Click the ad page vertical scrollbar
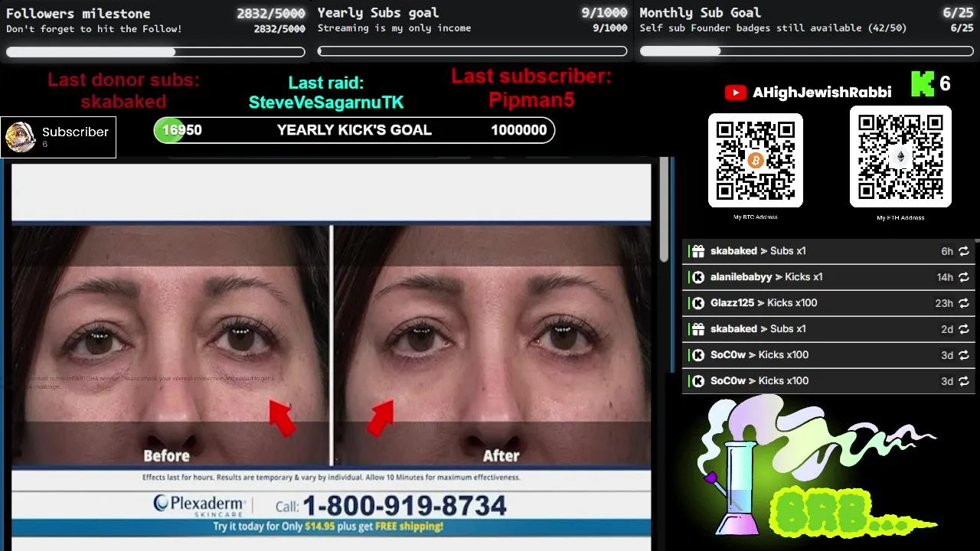 point(664,210)
